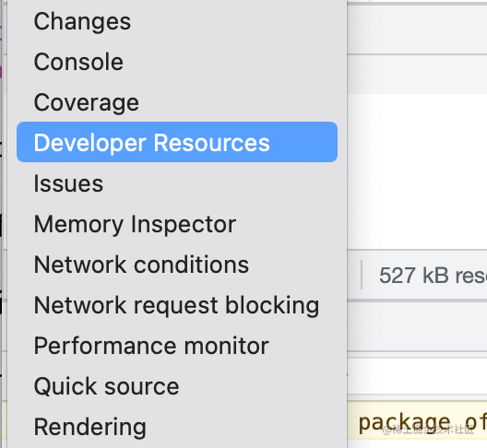Click the 527 kB resources status text

point(433,276)
